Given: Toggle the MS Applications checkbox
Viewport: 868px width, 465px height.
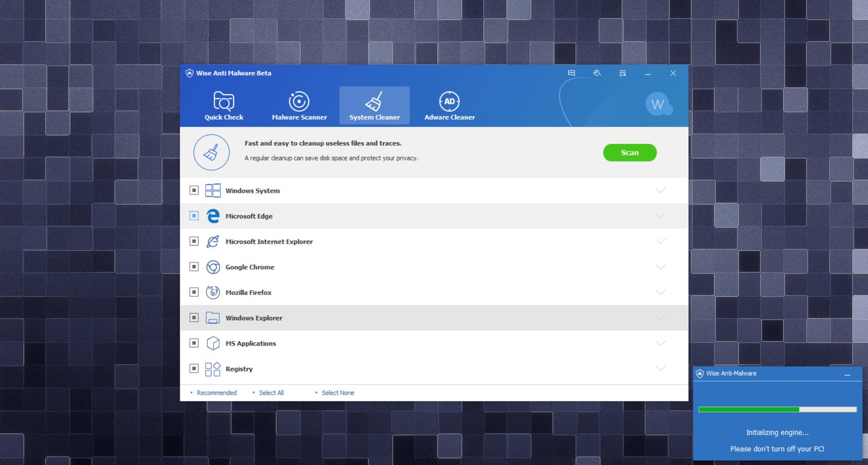Looking at the screenshot, I should (x=194, y=343).
